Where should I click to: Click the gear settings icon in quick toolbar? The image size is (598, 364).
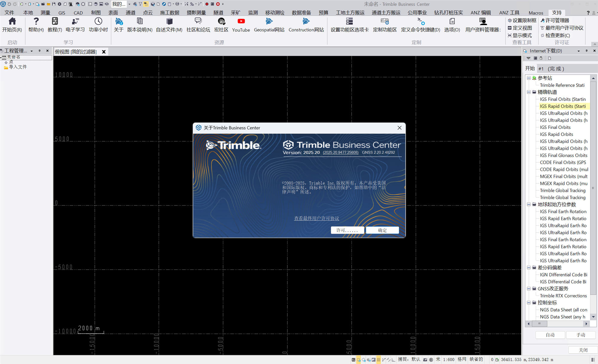pyautogui.click(x=59, y=4)
